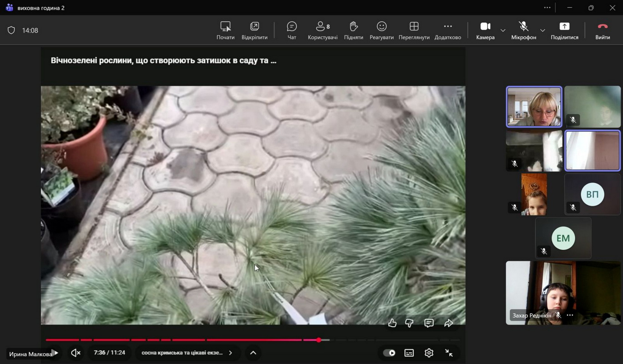Open the Chat (Чат) panel
This screenshot has height=364, width=623.
pos(292,30)
